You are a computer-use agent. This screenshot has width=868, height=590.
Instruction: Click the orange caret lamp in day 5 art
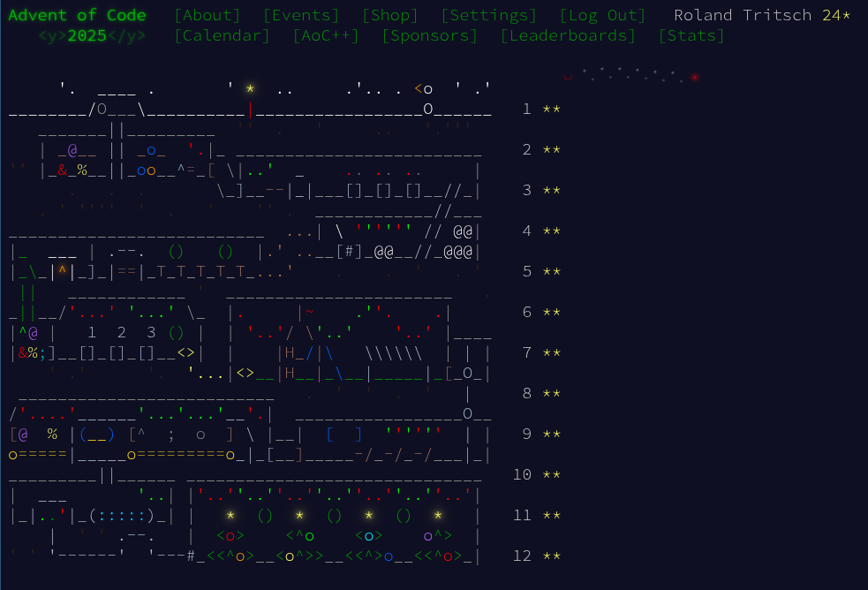(63, 271)
